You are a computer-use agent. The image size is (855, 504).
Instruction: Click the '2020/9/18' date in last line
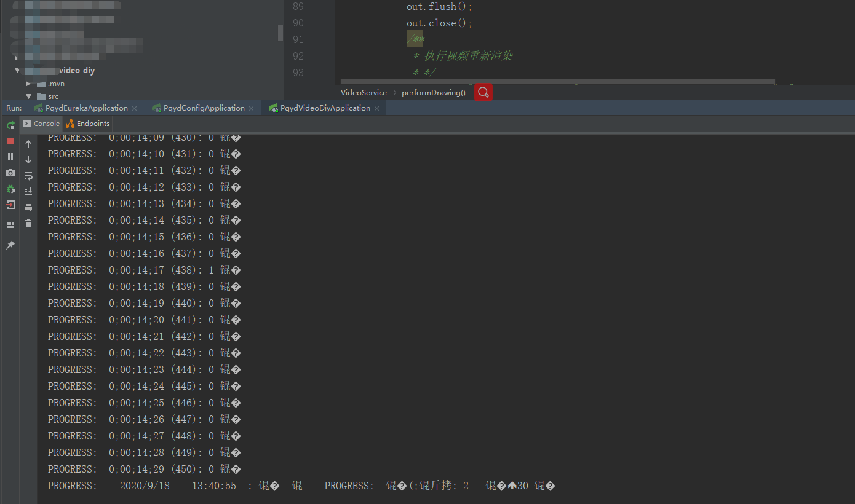145,486
